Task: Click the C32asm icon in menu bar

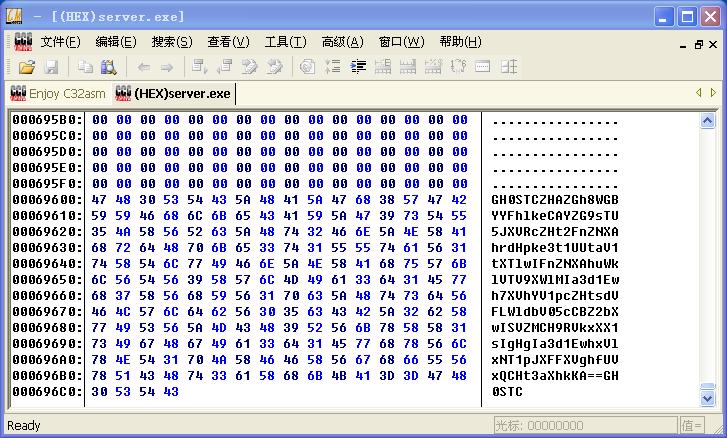Action: click(23, 42)
